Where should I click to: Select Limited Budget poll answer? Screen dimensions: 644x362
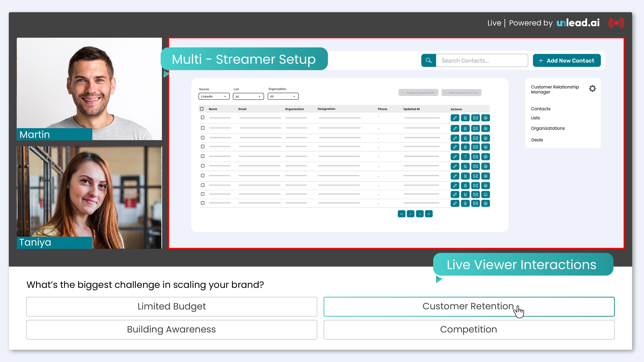172,307
